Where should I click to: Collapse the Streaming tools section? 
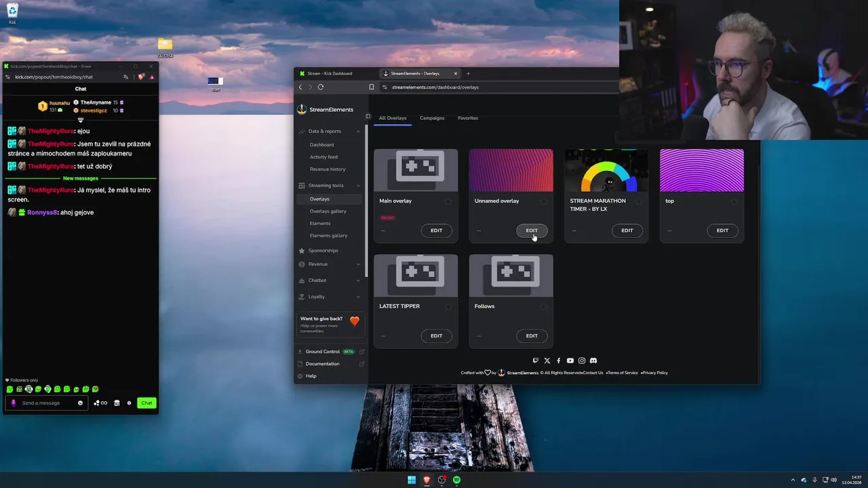(x=358, y=185)
